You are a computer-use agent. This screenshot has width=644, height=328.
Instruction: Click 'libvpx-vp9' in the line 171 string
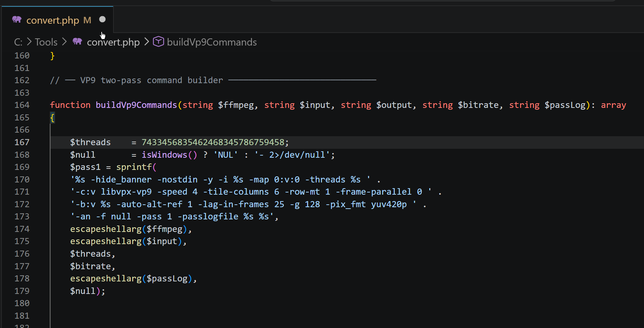coord(126,192)
